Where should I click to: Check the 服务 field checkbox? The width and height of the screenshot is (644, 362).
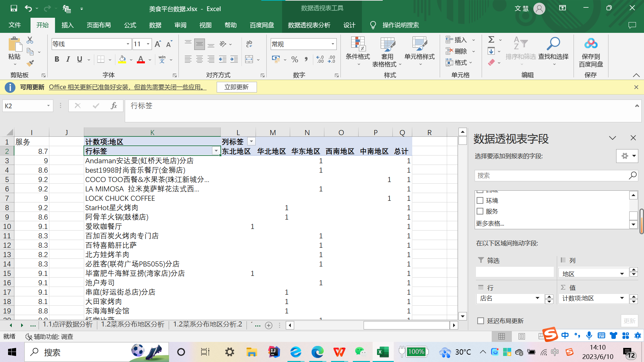(480, 211)
